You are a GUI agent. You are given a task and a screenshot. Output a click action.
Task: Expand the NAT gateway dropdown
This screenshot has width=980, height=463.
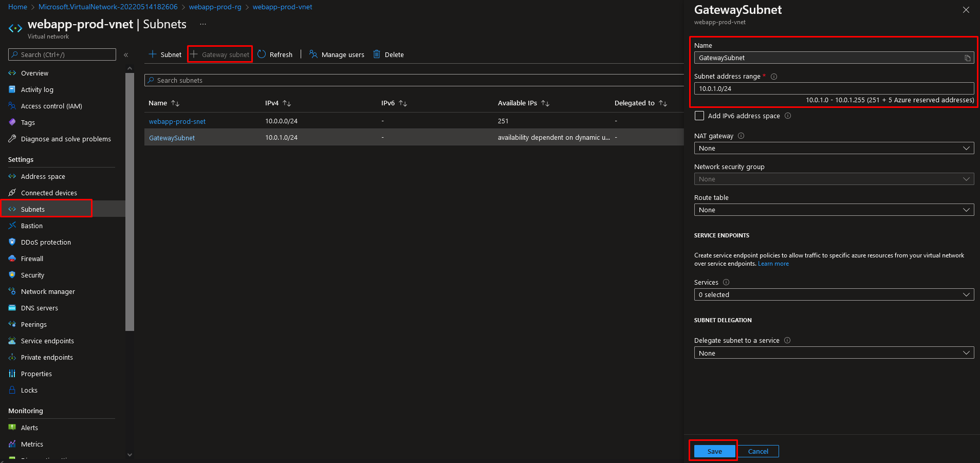[x=834, y=149]
